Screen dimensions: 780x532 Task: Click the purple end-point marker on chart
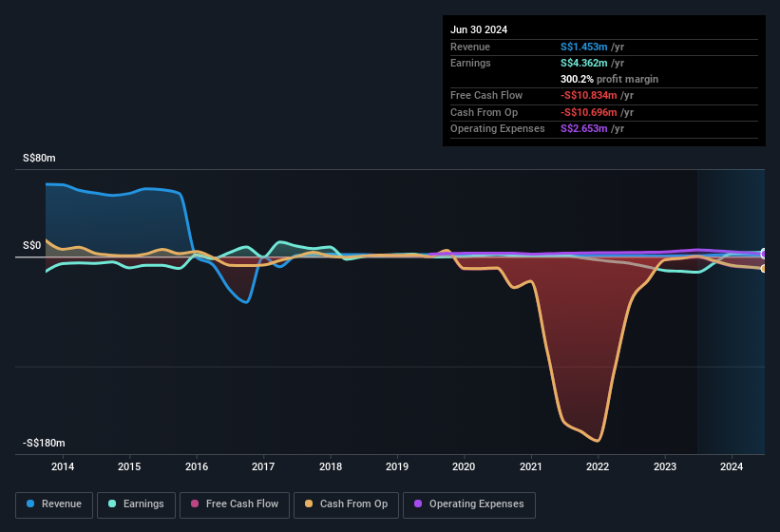[x=763, y=254]
